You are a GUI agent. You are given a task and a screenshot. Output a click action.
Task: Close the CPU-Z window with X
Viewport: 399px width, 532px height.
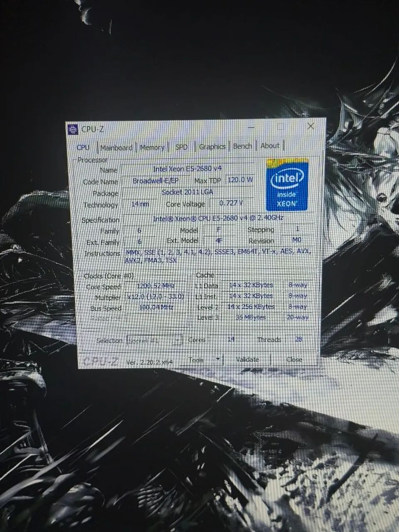[x=310, y=126]
